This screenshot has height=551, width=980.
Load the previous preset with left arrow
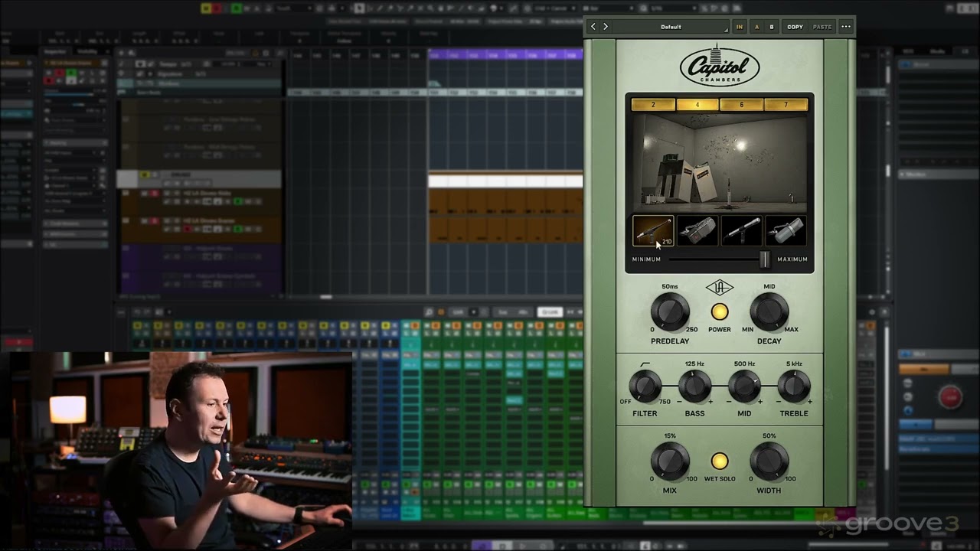[593, 27]
